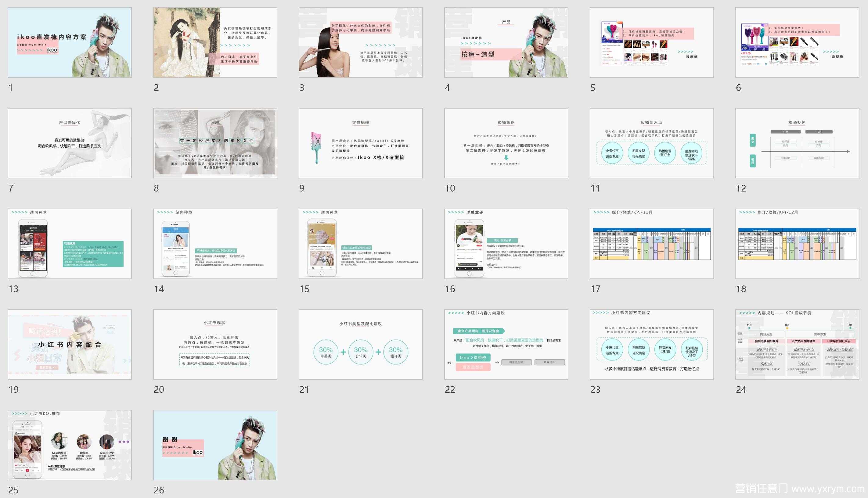The width and height of the screenshot is (868, 498).
Task: Open slide 25 小红书KOL推荐
Action: coord(70,445)
